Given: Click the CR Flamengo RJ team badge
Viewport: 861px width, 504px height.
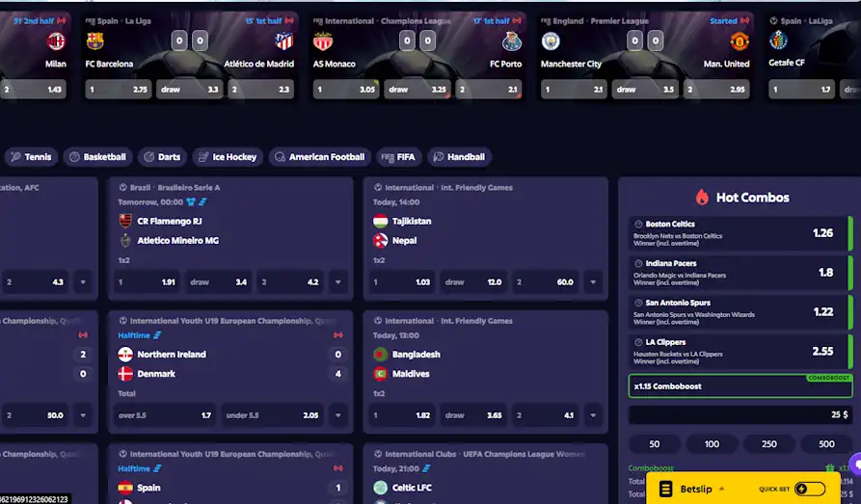Looking at the screenshot, I should pos(125,221).
